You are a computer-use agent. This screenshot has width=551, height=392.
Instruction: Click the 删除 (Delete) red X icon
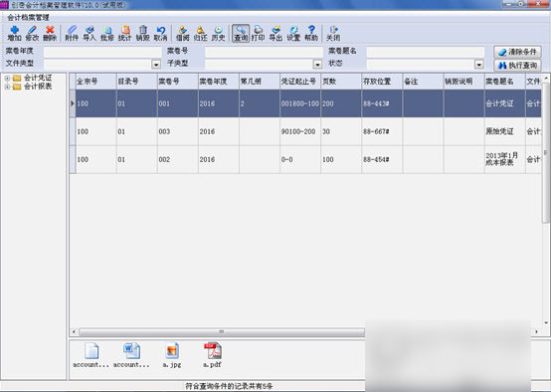click(50, 33)
